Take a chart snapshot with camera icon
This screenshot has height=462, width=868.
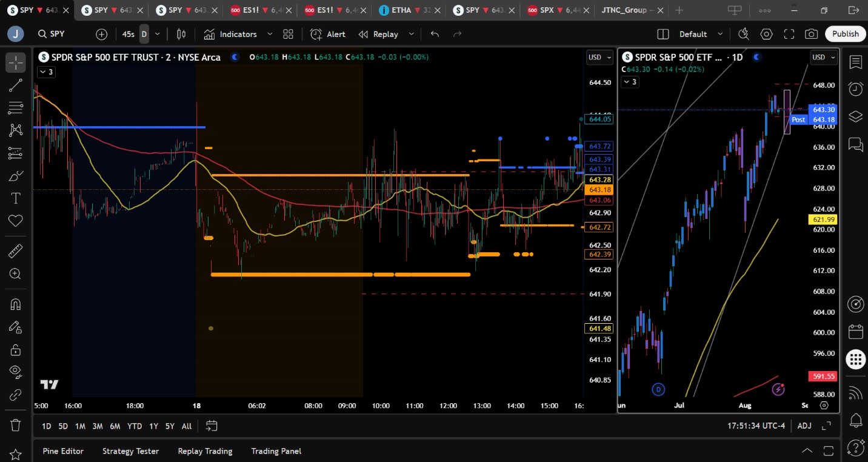click(811, 34)
